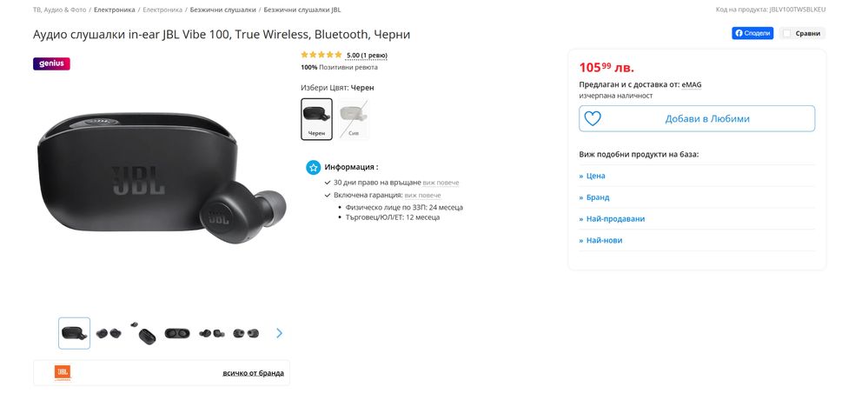Click the JBL brand logo

click(62, 372)
